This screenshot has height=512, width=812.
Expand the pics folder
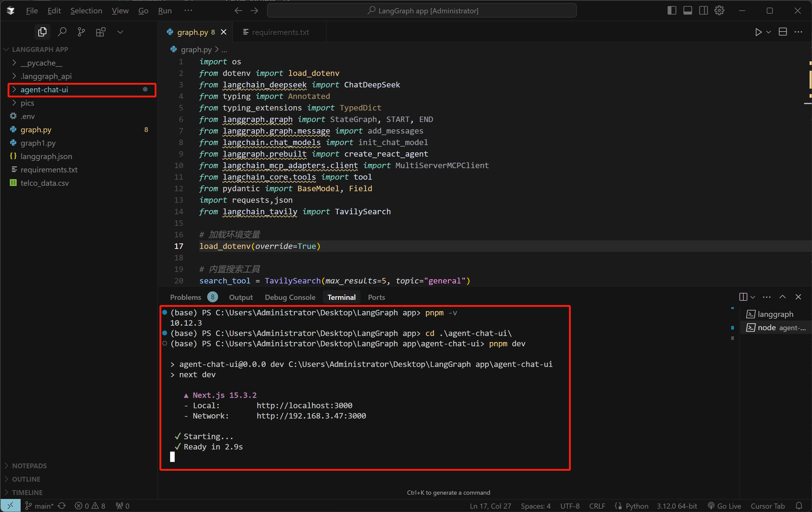pos(79,103)
